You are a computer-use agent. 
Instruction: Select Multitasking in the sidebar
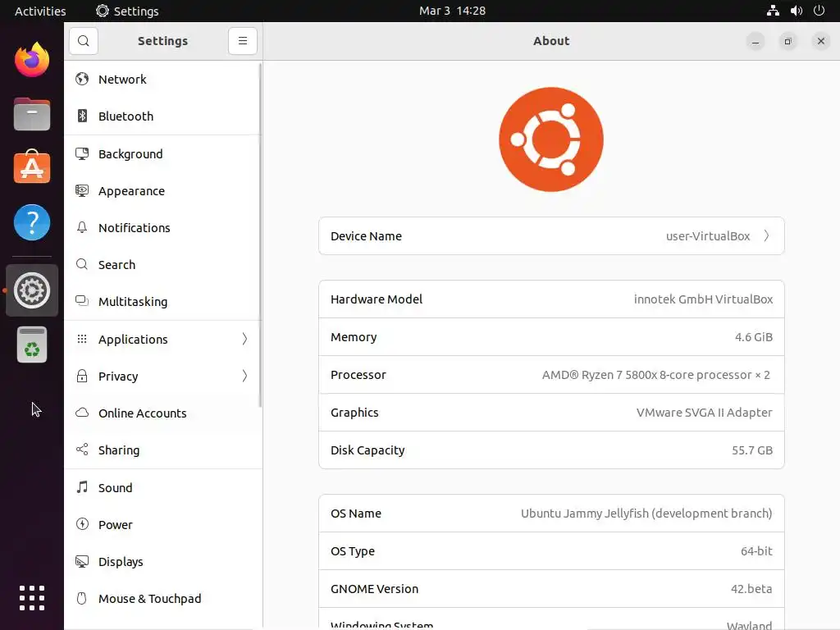coord(163,302)
